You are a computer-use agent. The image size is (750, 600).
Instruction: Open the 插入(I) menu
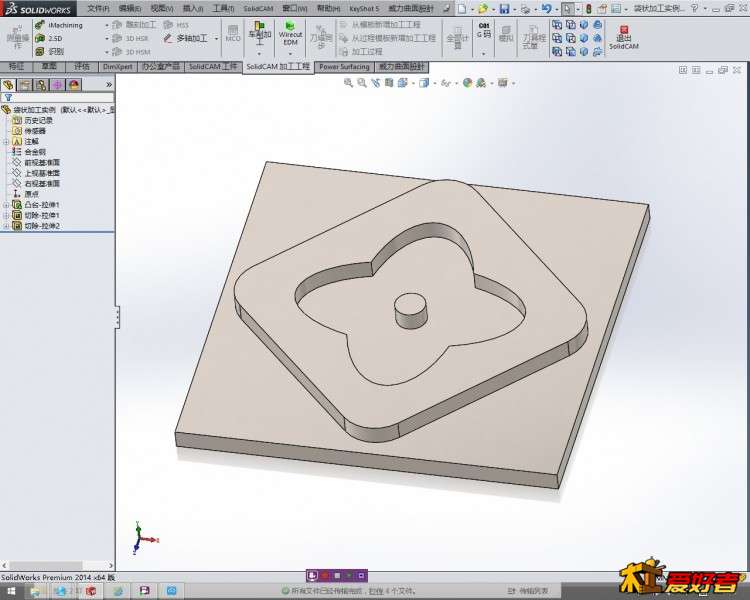(193, 8)
